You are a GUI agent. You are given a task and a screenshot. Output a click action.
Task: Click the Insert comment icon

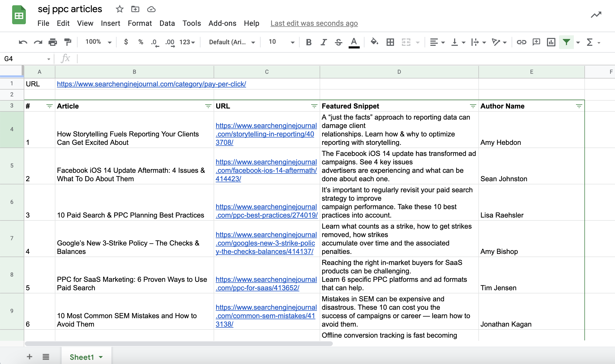point(536,42)
